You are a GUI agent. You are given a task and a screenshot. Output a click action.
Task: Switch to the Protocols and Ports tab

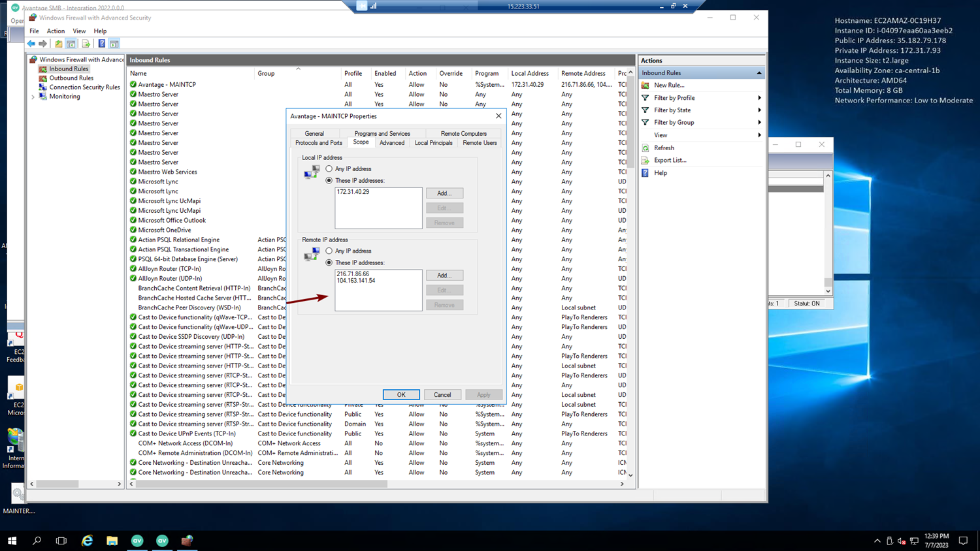coord(319,143)
